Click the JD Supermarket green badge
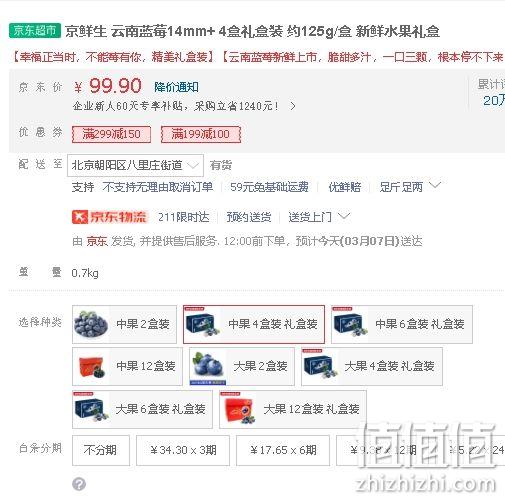 click(x=35, y=31)
